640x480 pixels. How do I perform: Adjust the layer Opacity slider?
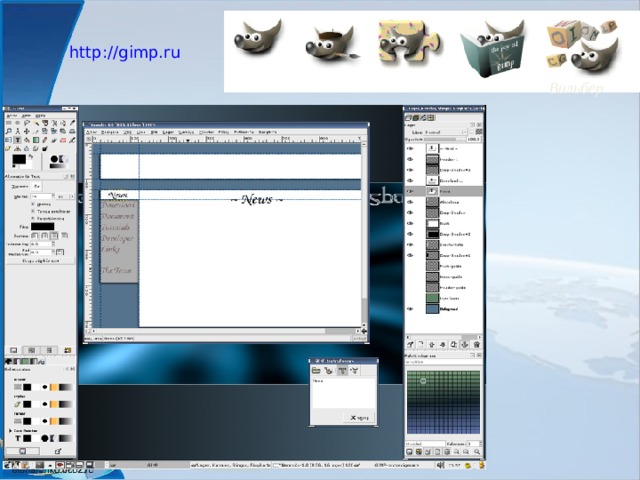[445, 140]
